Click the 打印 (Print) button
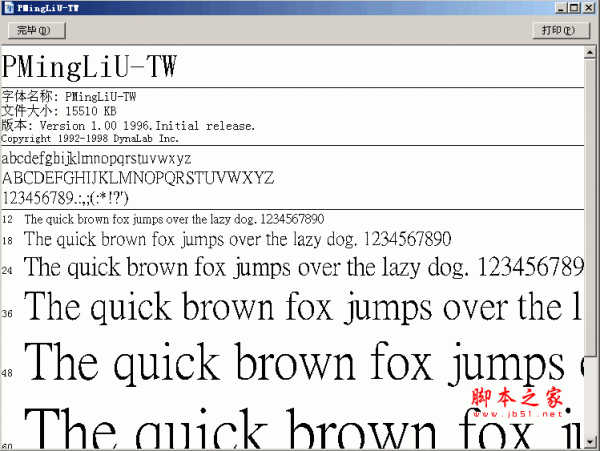The image size is (600, 451). pyautogui.click(x=561, y=30)
